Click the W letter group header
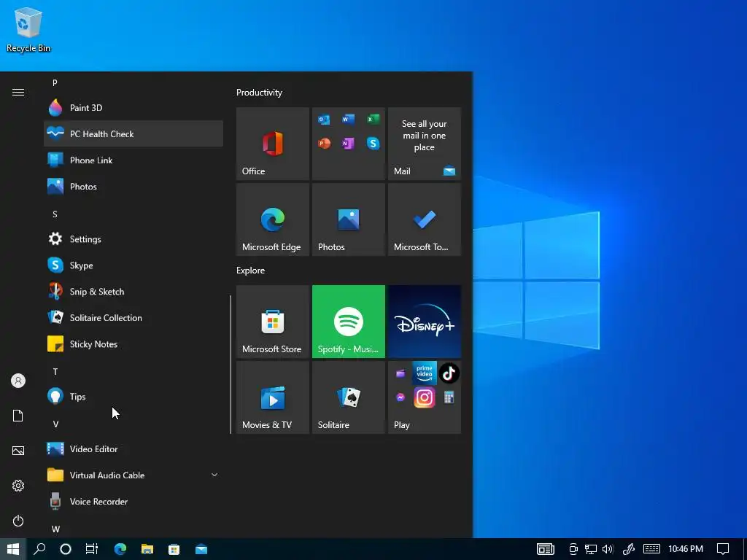The width and height of the screenshot is (747, 560). coord(55,529)
